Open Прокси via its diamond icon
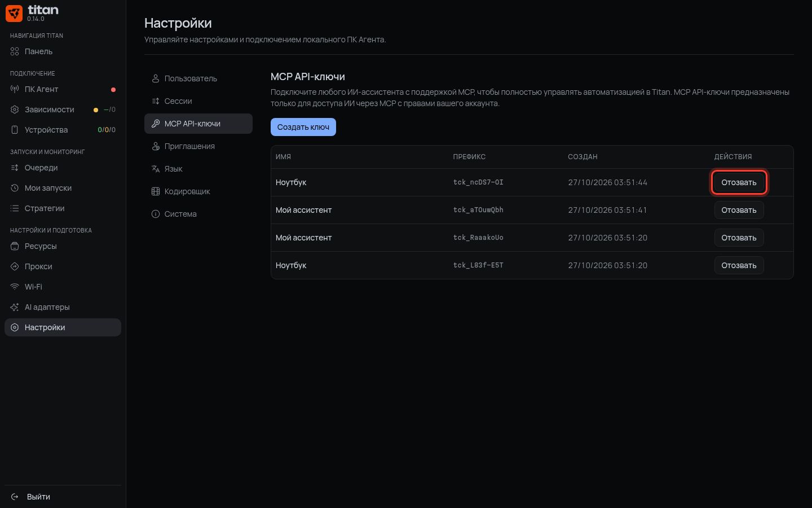Screen dimensions: 812x508 pyautogui.click(x=15, y=266)
